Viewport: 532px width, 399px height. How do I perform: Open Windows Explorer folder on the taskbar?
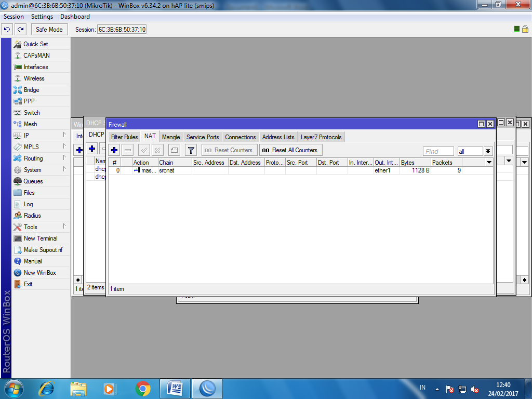pyautogui.click(x=78, y=389)
